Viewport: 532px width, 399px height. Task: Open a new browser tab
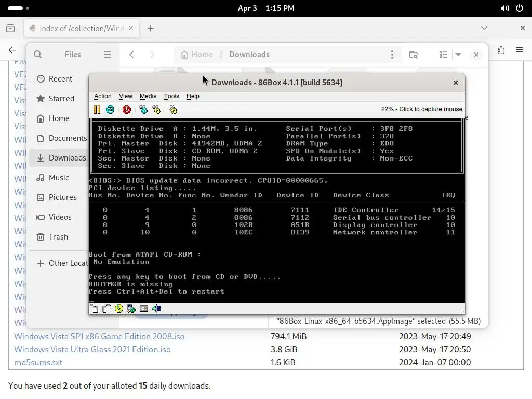pos(150,29)
